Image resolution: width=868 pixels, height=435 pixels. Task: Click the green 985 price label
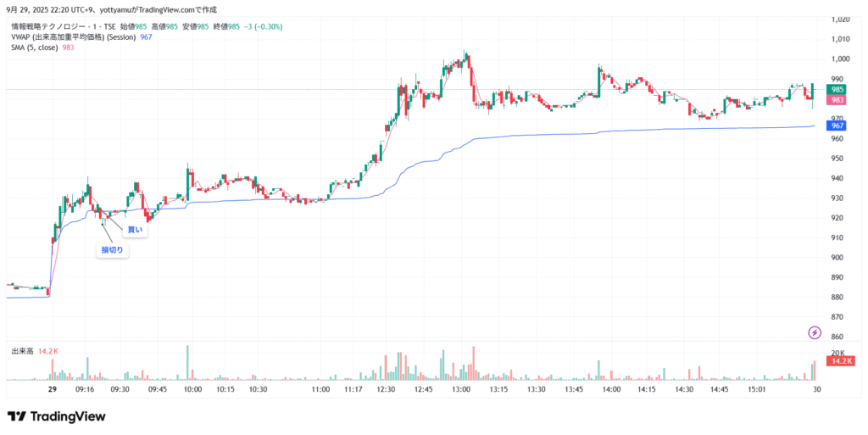click(x=837, y=90)
